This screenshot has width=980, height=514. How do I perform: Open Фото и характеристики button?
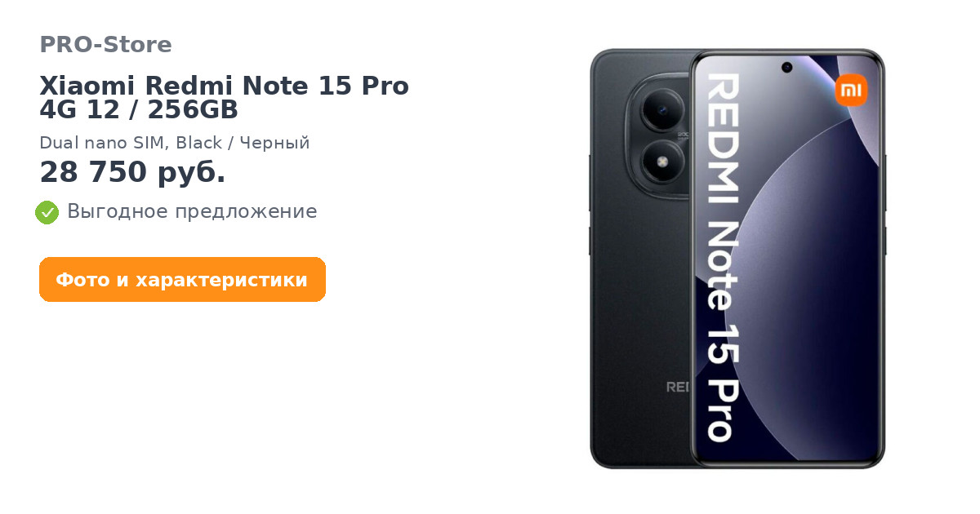coord(182,280)
